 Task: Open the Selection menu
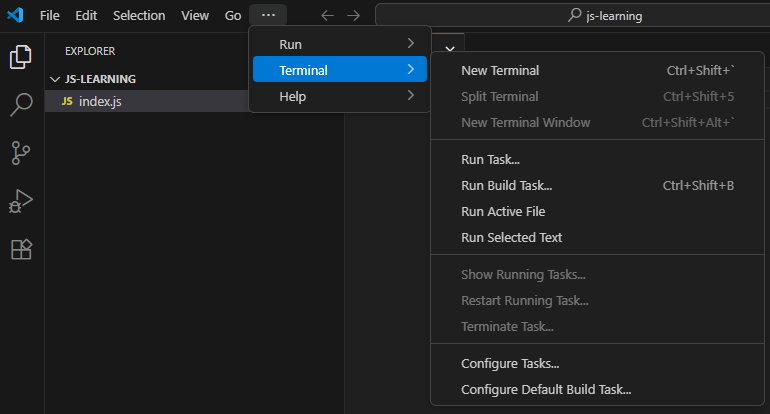click(x=139, y=16)
